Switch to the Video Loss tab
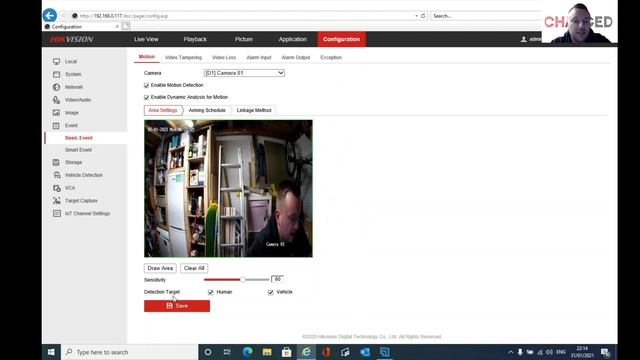 pos(224,58)
